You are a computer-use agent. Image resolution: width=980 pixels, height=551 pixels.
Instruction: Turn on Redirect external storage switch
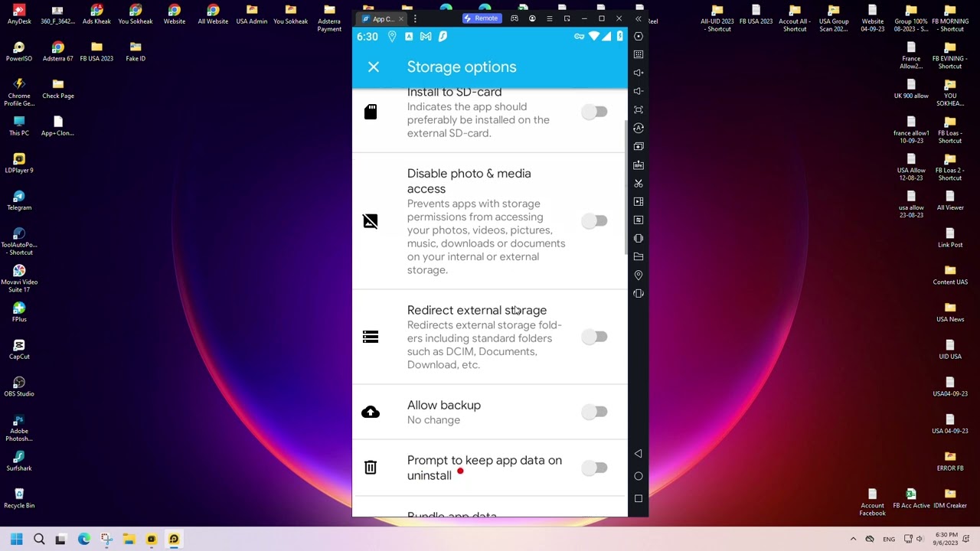(x=594, y=337)
